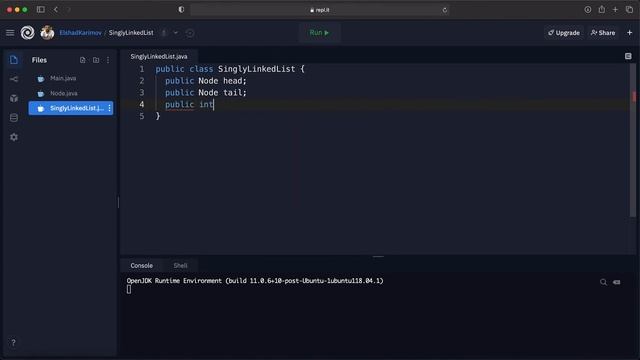Open the user avatar profile
Screen dimensions: 640x360
click(x=47, y=33)
